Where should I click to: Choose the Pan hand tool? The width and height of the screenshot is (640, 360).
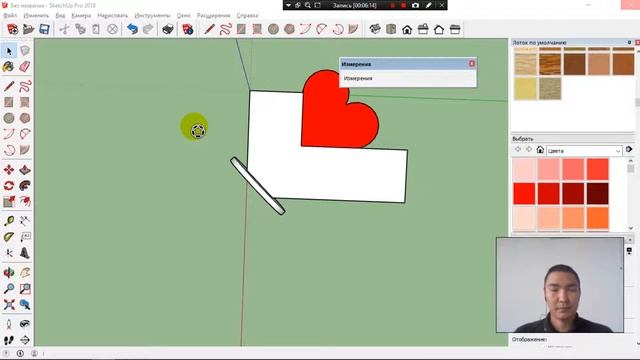(x=25, y=272)
